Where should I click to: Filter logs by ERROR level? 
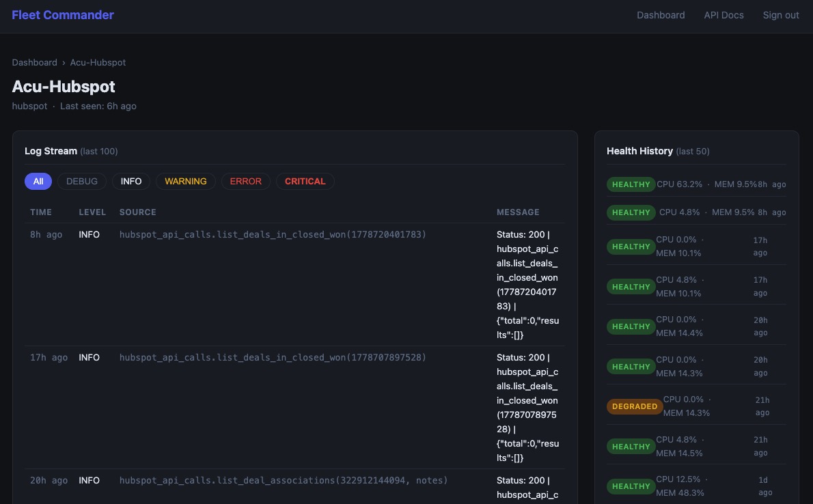pos(246,181)
